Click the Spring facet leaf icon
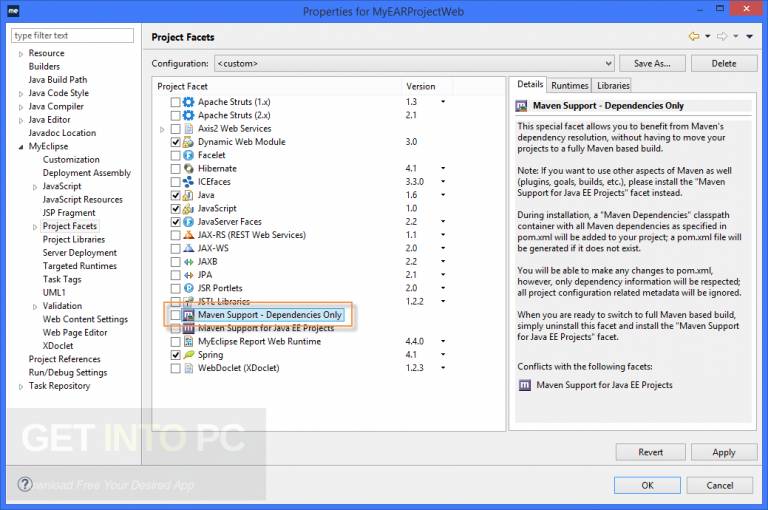Screen dimensions: 768x510 click(x=189, y=355)
